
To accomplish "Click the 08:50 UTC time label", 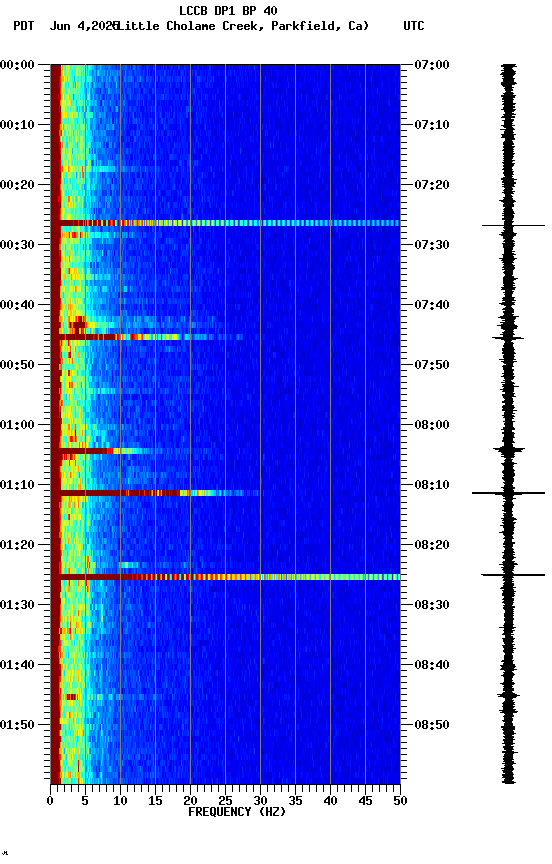I will pyautogui.click(x=431, y=725).
